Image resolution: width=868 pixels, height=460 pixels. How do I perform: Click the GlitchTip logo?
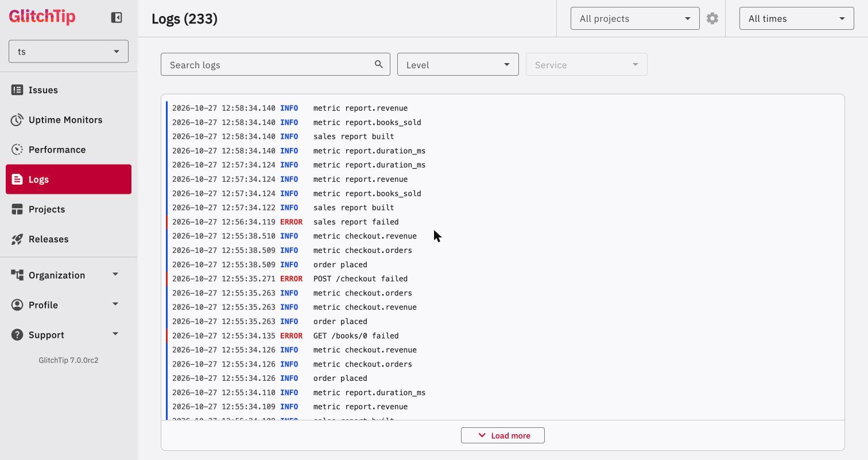(42, 17)
